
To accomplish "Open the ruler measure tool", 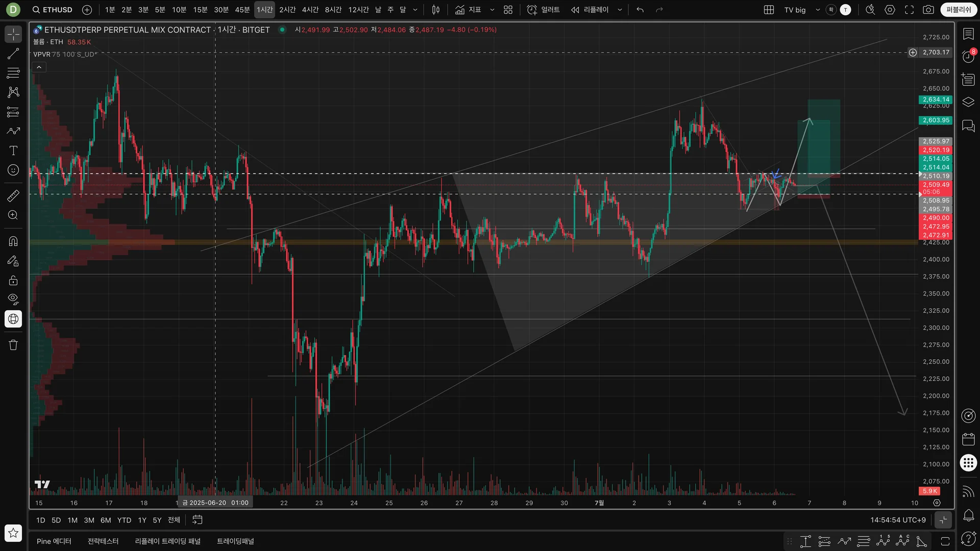I will [x=13, y=195].
